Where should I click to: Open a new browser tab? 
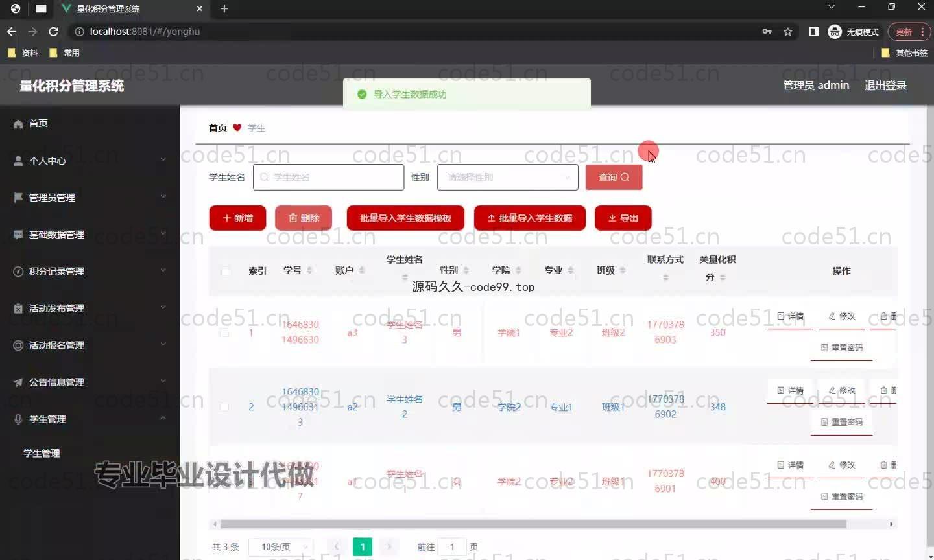point(224,8)
